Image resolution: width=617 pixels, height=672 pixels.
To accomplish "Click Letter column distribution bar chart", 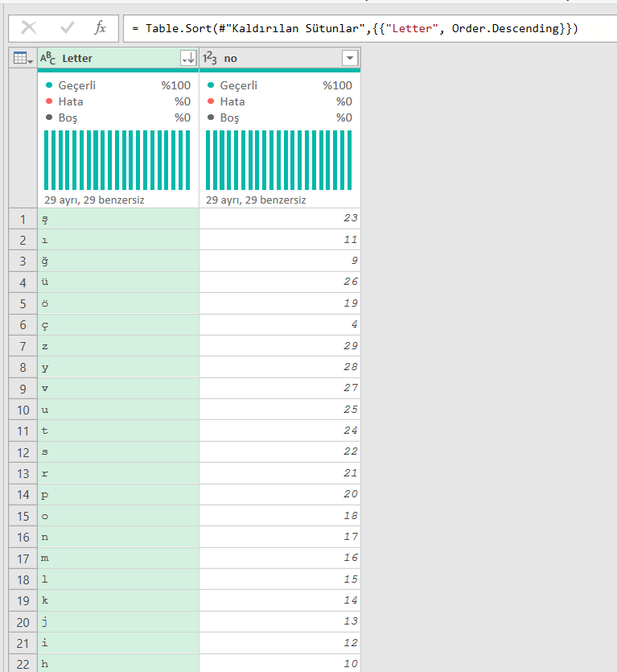I will point(117,160).
